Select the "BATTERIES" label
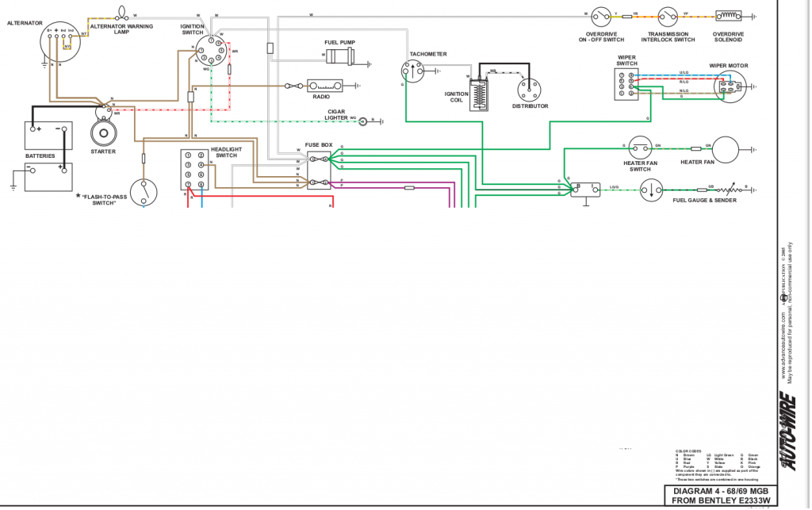812x510 pixels. point(40,155)
